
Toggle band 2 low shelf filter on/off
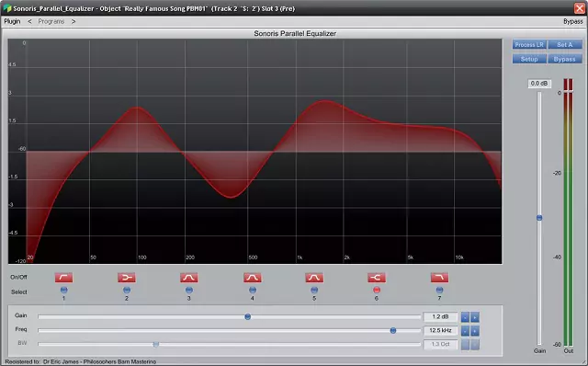[x=127, y=278]
